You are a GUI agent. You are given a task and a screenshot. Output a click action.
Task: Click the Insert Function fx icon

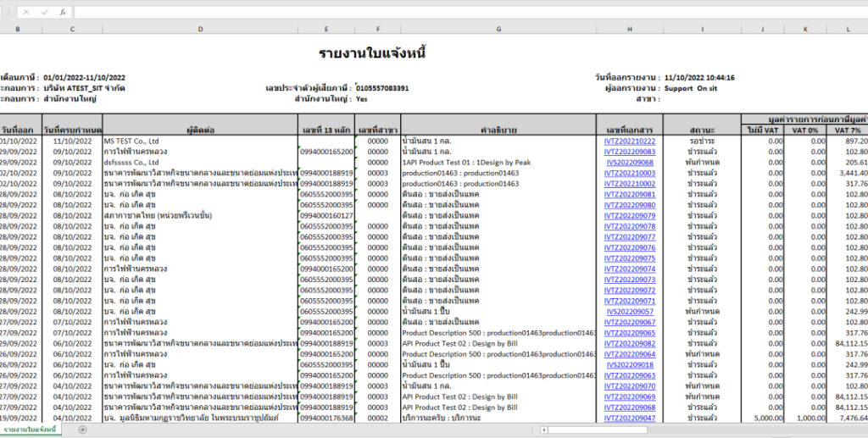tap(63, 13)
